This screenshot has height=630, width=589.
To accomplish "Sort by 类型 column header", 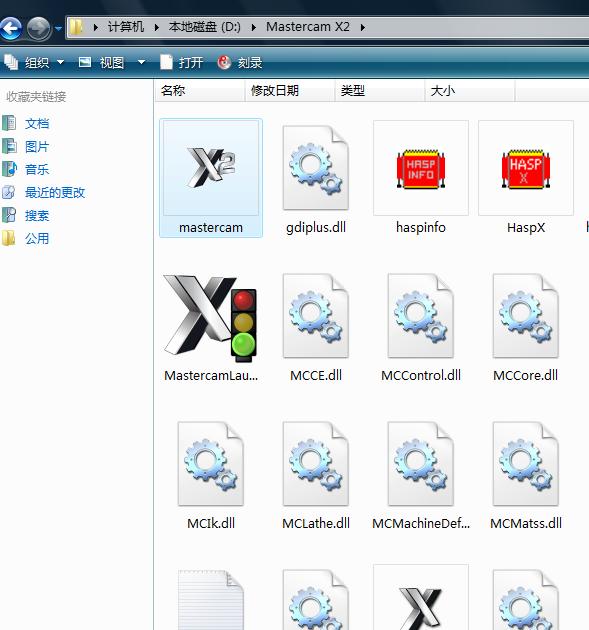I will click(x=380, y=91).
